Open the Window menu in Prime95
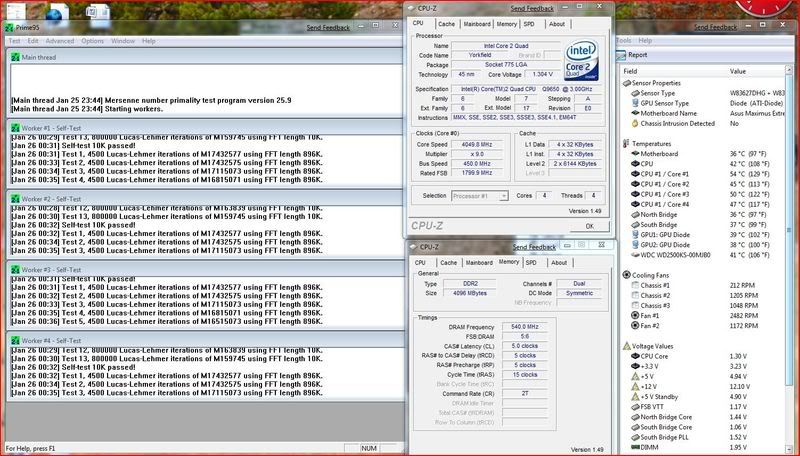This screenshot has height=456, width=800. pos(123,41)
